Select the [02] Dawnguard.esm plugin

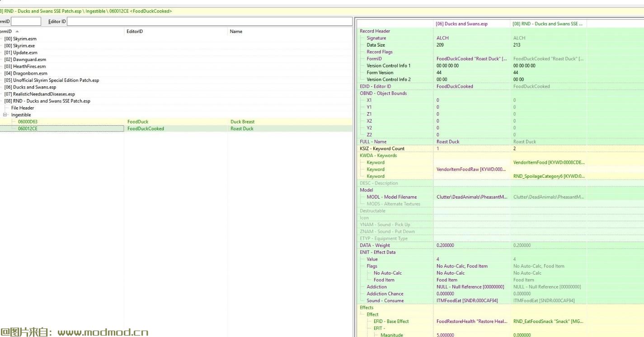tap(25, 59)
